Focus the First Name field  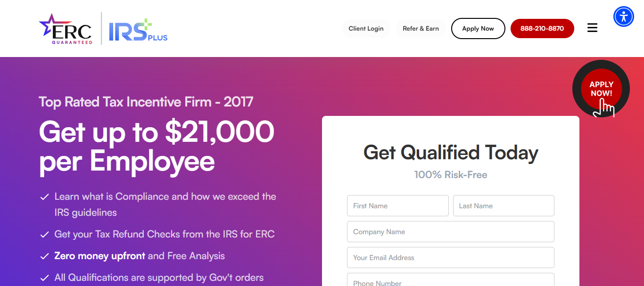tap(398, 206)
